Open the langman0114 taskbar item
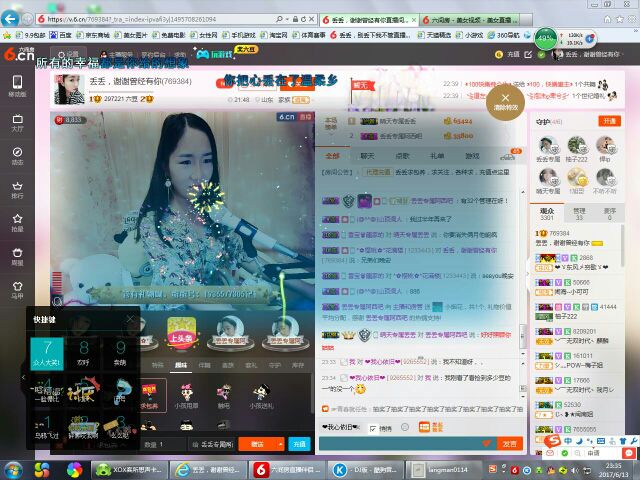The width and height of the screenshot is (640, 480). pyautogui.click(x=443, y=470)
